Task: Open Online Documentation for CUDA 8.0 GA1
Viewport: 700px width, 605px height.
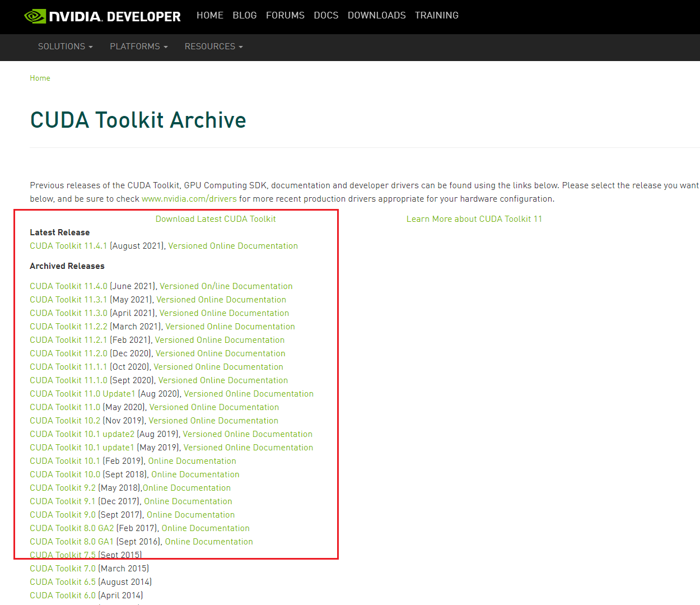Action: click(209, 542)
